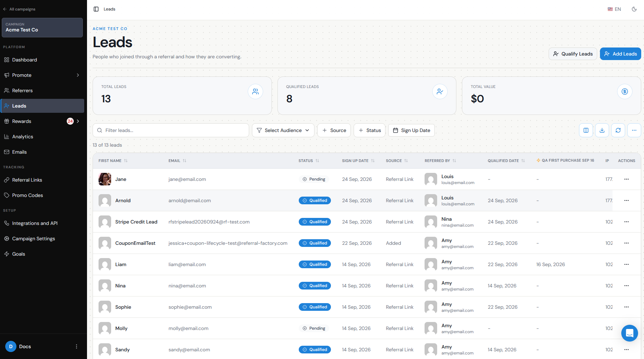
Task: Expand the Promote submenu
Action: [x=78, y=75]
